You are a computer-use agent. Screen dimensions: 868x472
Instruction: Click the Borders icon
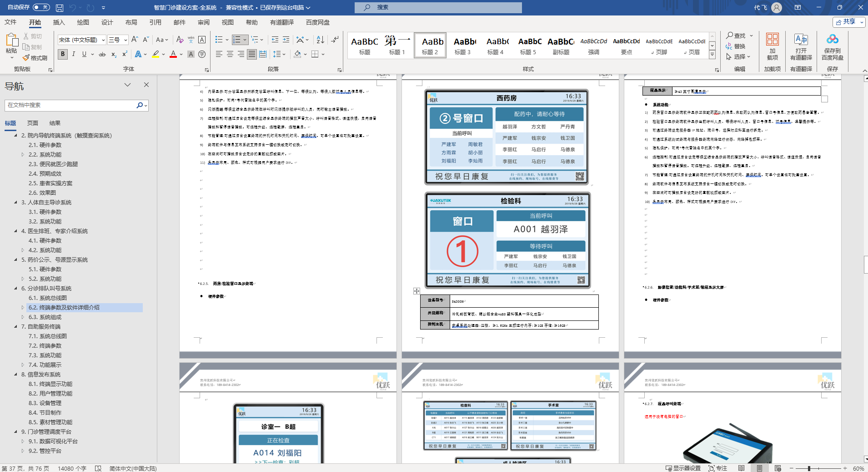[315, 54]
